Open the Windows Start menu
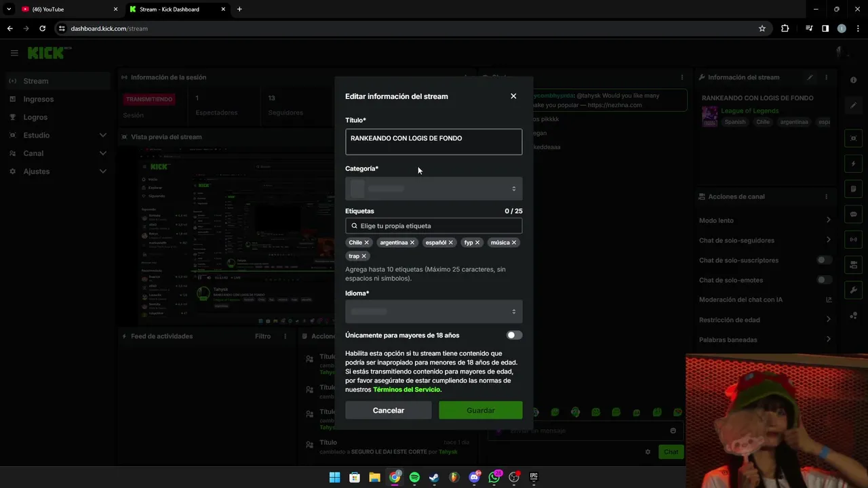 [x=334, y=477]
